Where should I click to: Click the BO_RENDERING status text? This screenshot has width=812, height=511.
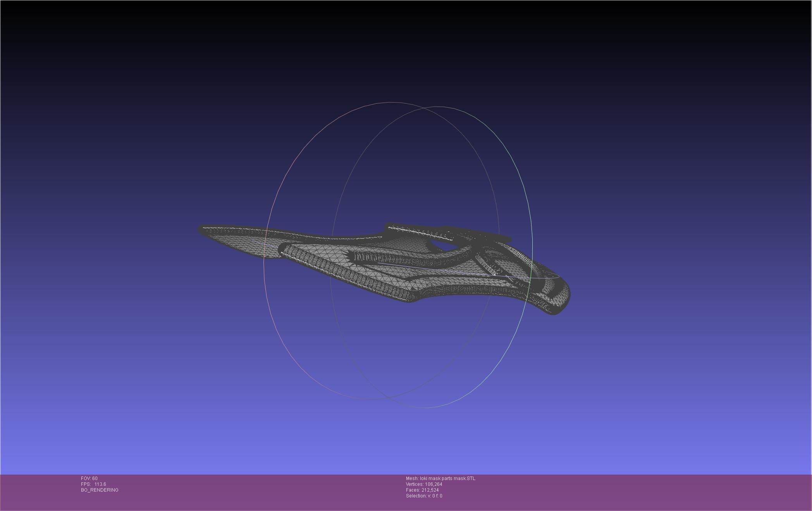(x=100, y=490)
